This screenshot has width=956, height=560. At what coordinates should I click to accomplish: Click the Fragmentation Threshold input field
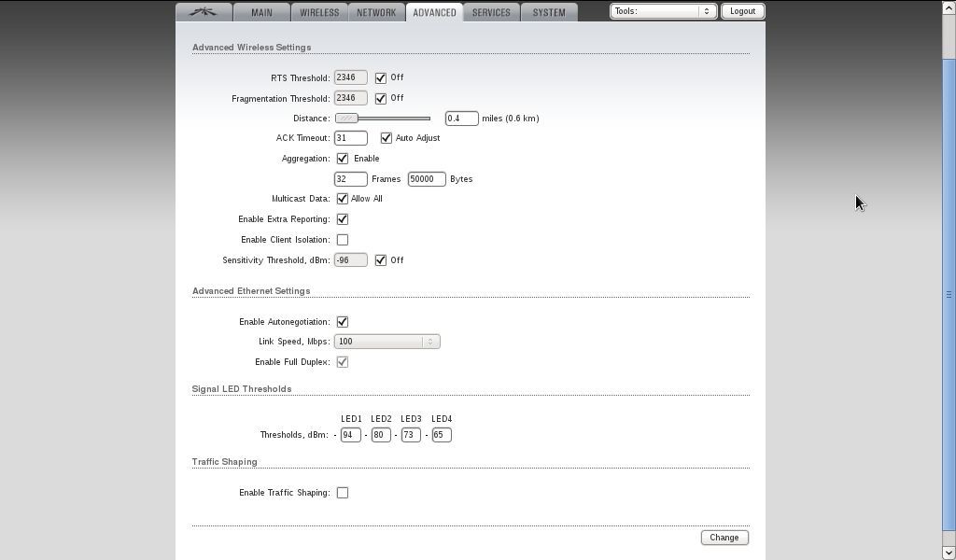(x=351, y=98)
